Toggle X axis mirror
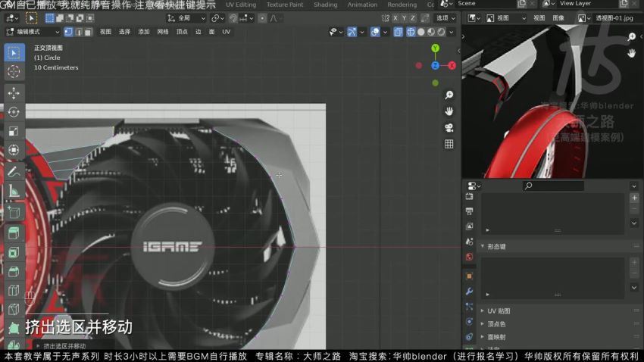The width and height of the screenshot is (644, 362). pyautogui.click(x=395, y=18)
